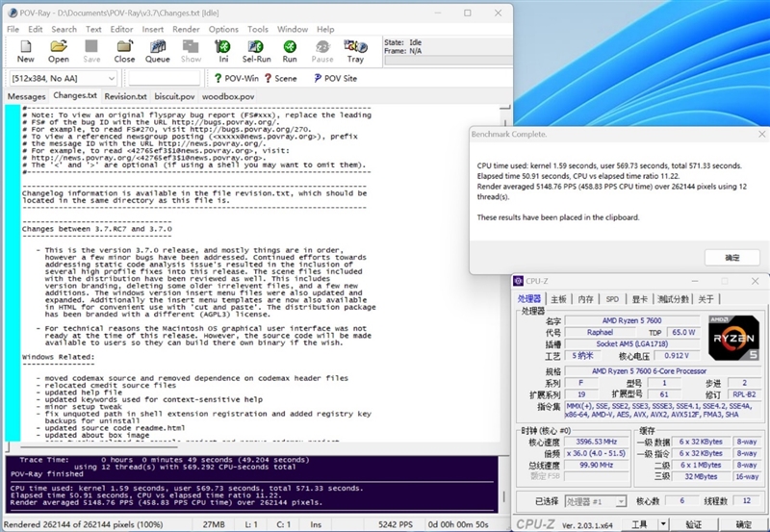Viewport: 770px width, 532px height.
Task: Start rendering with the Run icon
Action: [290, 50]
